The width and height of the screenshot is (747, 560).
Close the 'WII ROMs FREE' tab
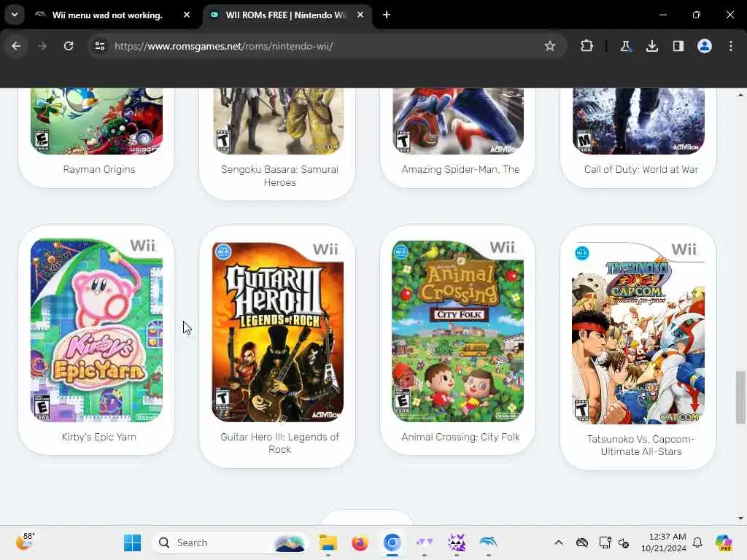360,15
